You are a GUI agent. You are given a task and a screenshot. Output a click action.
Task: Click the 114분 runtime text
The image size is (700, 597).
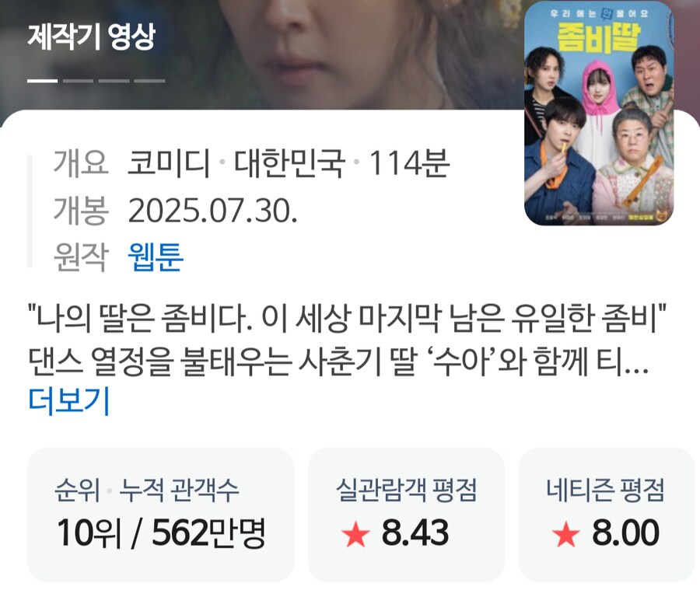click(x=409, y=163)
